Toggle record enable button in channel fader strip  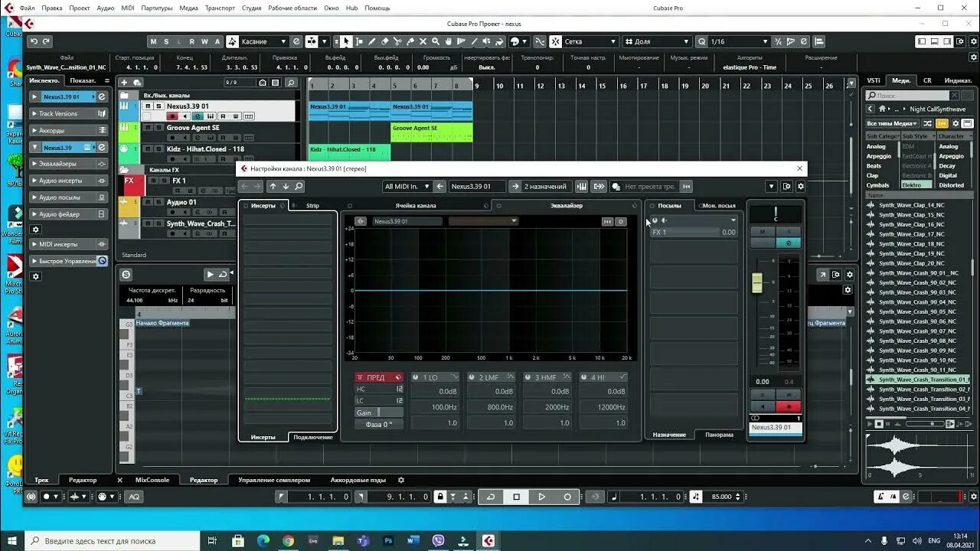pyautogui.click(x=789, y=406)
